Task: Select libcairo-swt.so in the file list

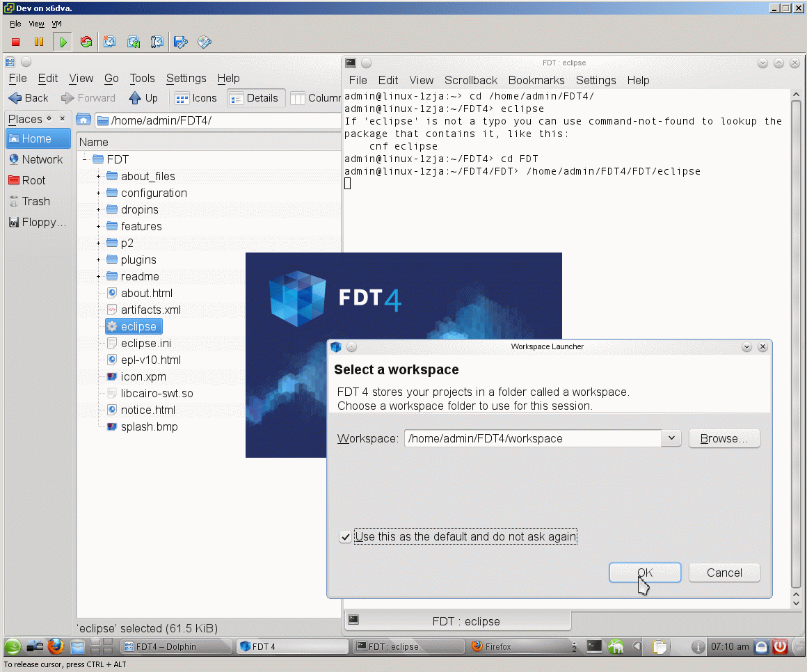Action: tap(150, 393)
